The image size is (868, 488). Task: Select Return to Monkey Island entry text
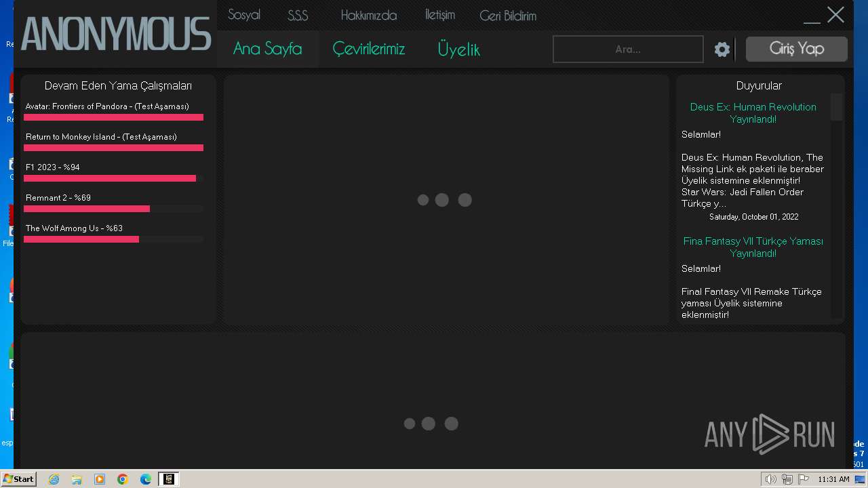[101, 137]
